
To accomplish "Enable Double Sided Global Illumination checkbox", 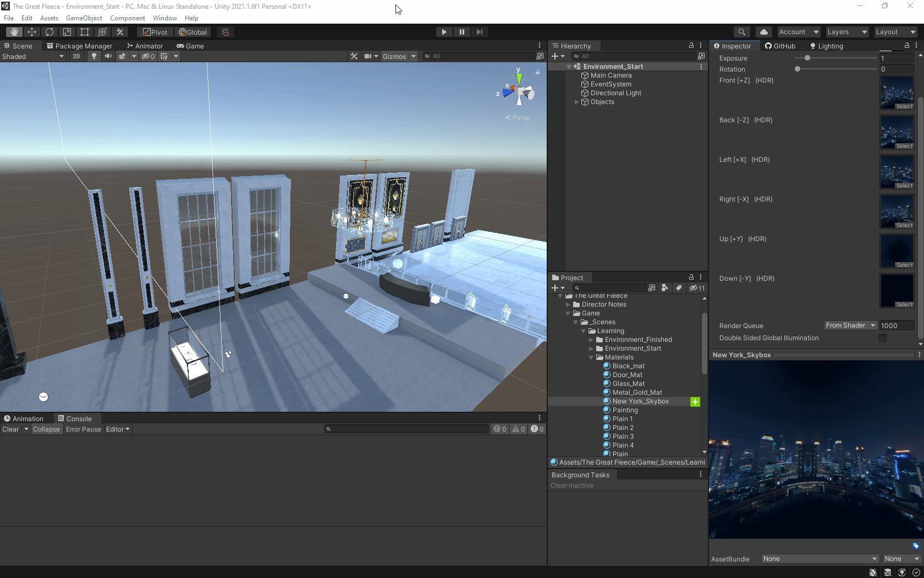I will pos(883,338).
